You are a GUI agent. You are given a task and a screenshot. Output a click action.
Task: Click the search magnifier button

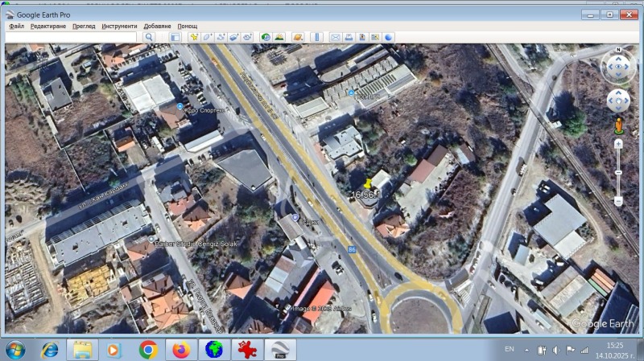click(149, 37)
